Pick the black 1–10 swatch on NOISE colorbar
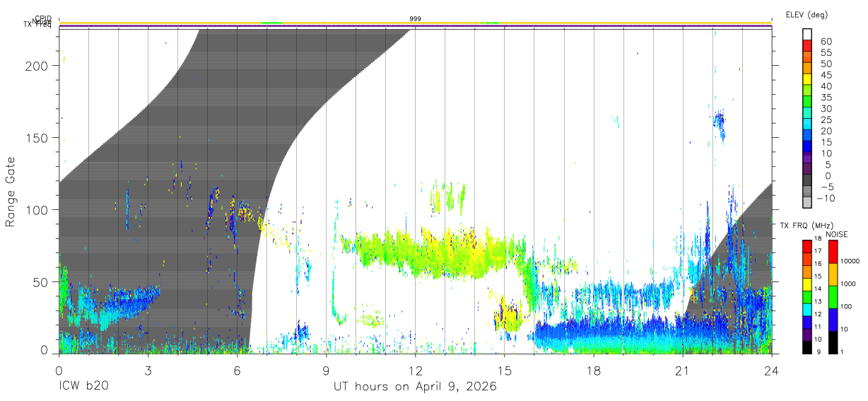 click(x=832, y=341)
